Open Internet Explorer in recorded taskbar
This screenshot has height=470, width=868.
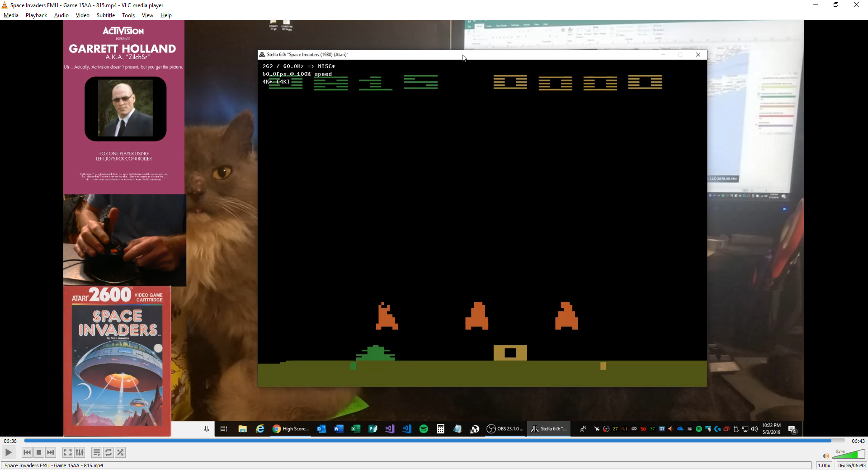260,429
